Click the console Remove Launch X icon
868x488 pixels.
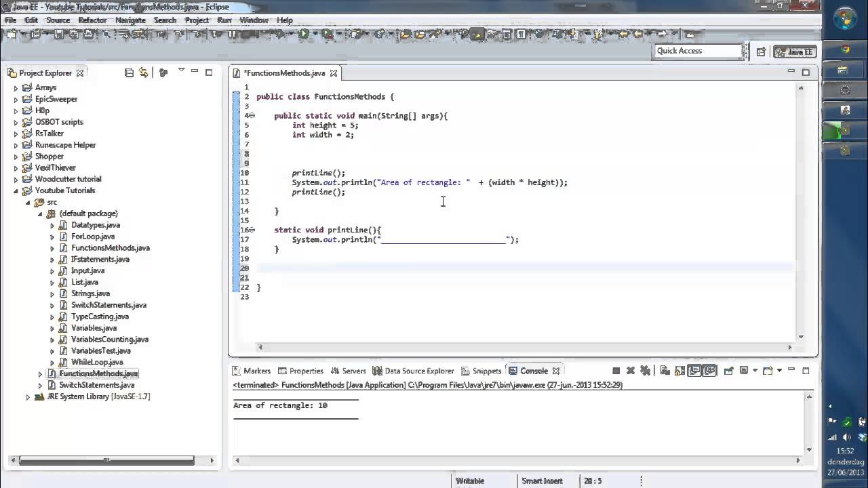(x=631, y=371)
